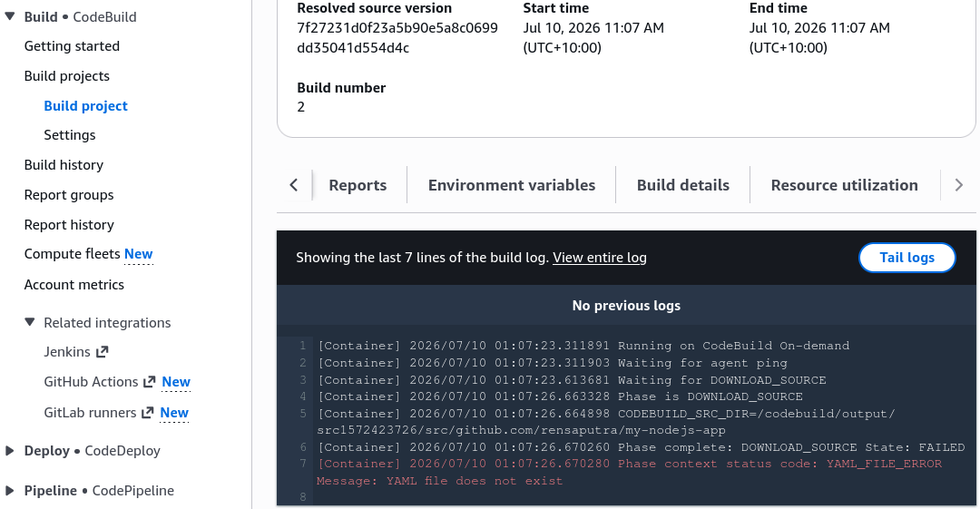Open the Resource utilization tab
Image resolution: width=980 pixels, height=509 pixels.
(845, 185)
